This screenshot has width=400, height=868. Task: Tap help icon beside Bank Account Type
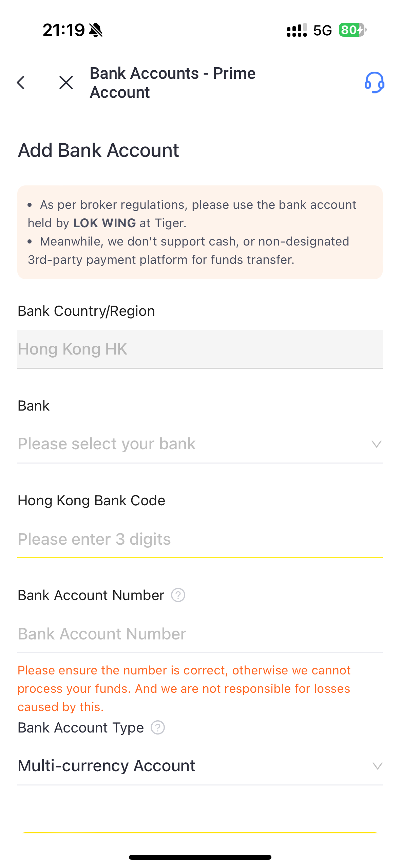(x=158, y=727)
